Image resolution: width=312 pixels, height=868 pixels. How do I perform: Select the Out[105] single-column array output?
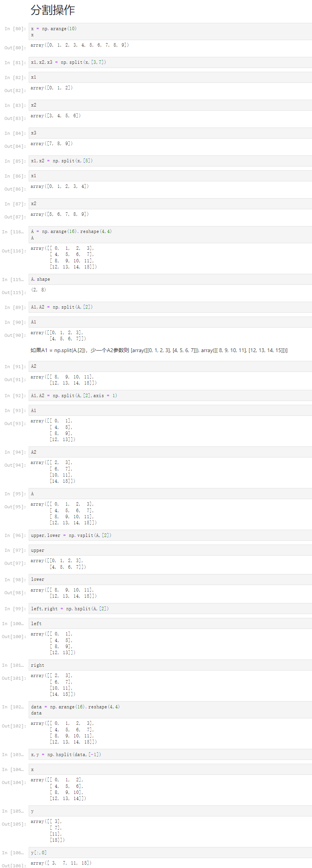47,831
